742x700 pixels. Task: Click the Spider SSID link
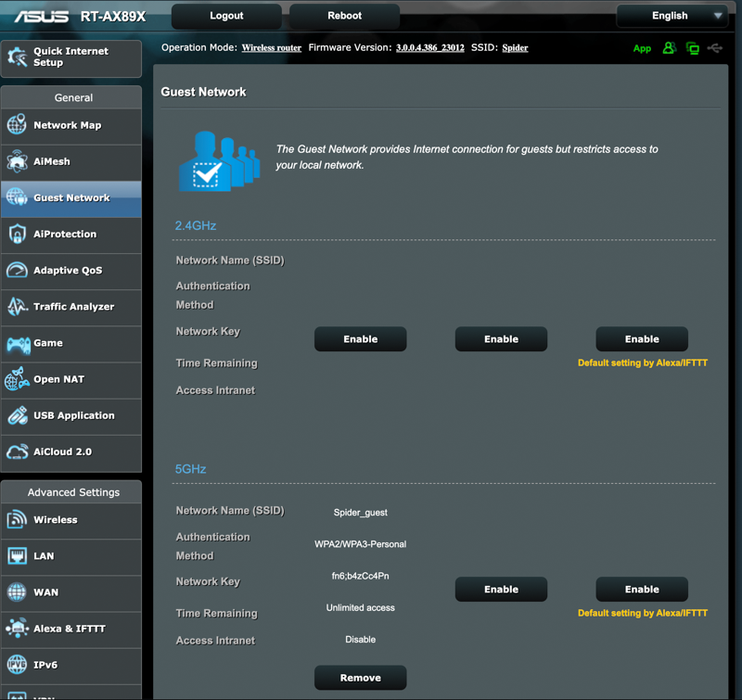(x=515, y=48)
